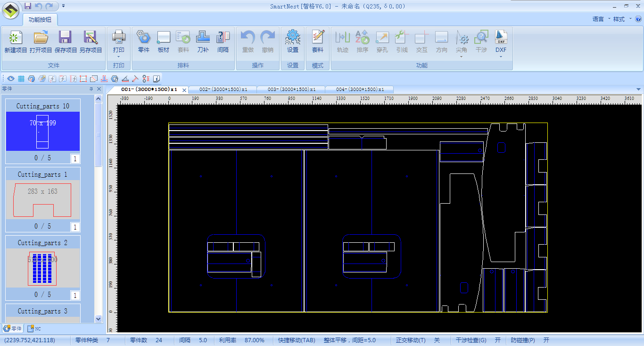Choose 另存项目 to save as
The image size is (644, 346).
[x=91, y=42]
